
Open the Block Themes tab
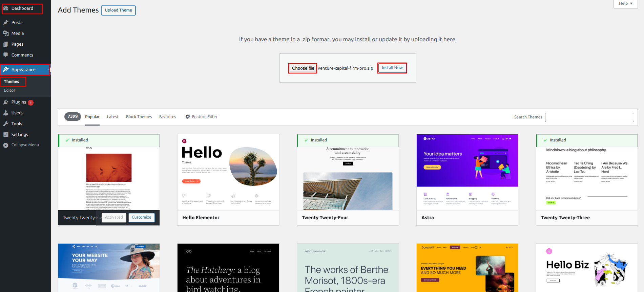[x=139, y=117]
